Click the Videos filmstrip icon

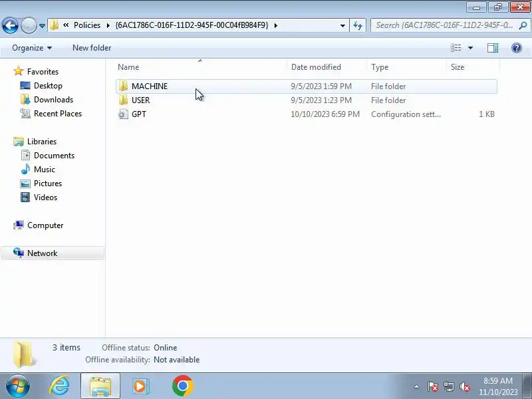pos(25,198)
